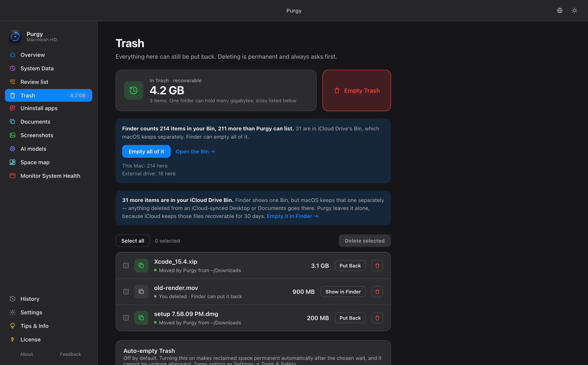Click the 3.1 GB size value
The width and height of the screenshot is (588, 365).
(x=320, y=266)
